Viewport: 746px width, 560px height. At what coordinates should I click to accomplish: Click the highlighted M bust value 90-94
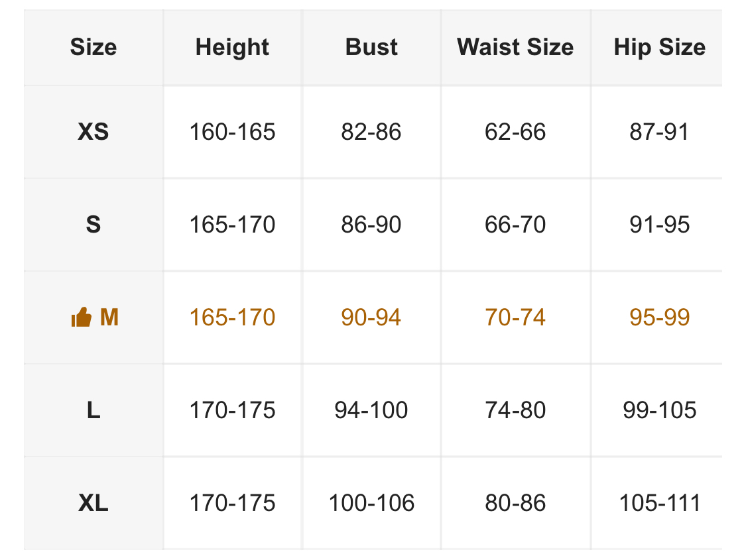[x=371, y=317]
